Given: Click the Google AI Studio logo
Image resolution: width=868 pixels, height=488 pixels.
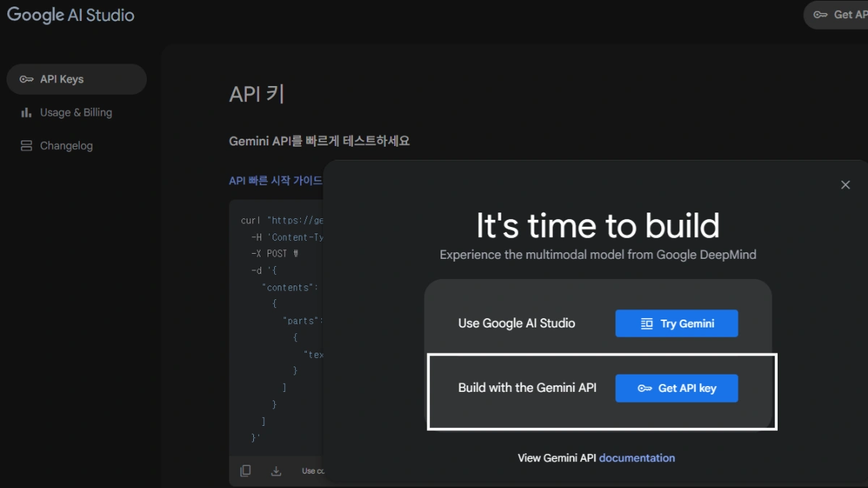Looking at the screenshot, I should [x=70, y=14].
